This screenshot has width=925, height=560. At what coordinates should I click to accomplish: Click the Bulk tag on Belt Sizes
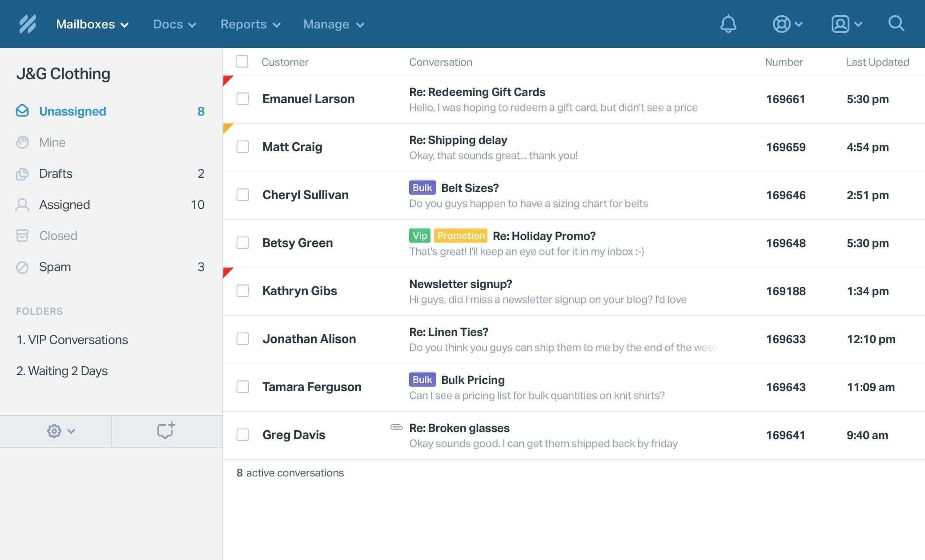pos(422,188)
